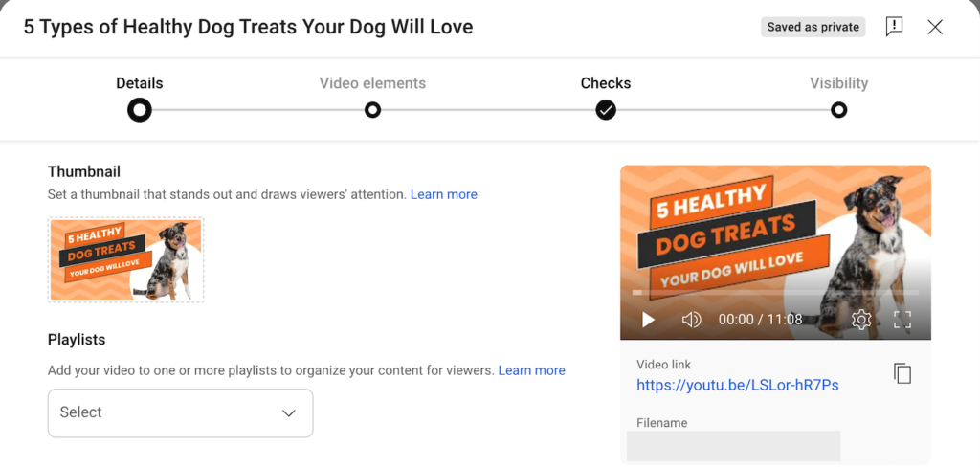The height and width of the screenshot is (468, 980).
Task: Switch to the Visibility tab
Action: point(838,83)
